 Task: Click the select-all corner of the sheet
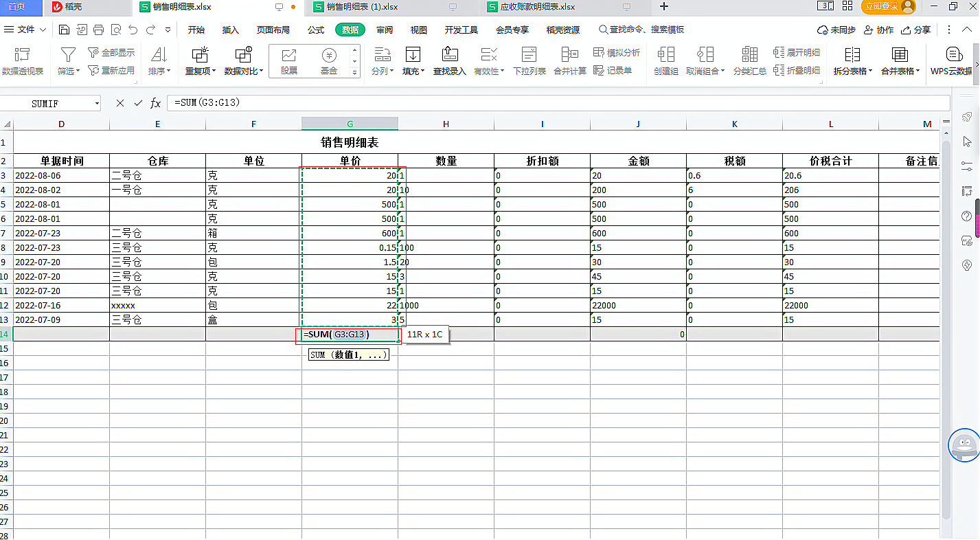pos(6,124)
